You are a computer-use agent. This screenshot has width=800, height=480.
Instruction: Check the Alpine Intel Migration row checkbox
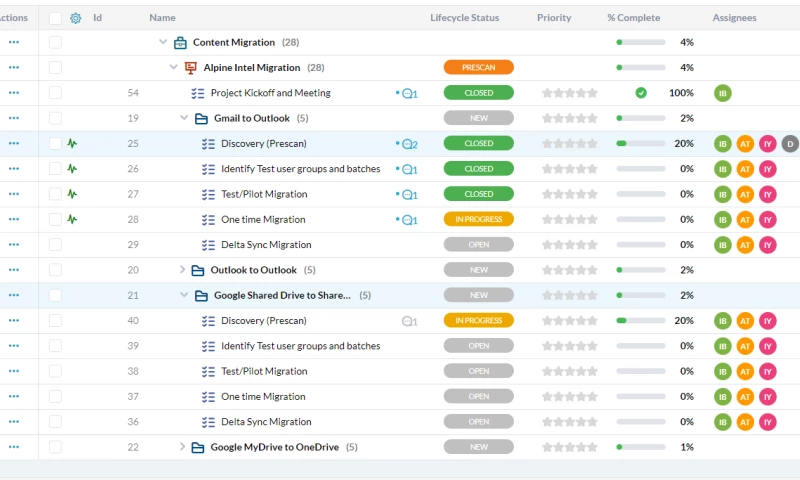click(55, 67)
